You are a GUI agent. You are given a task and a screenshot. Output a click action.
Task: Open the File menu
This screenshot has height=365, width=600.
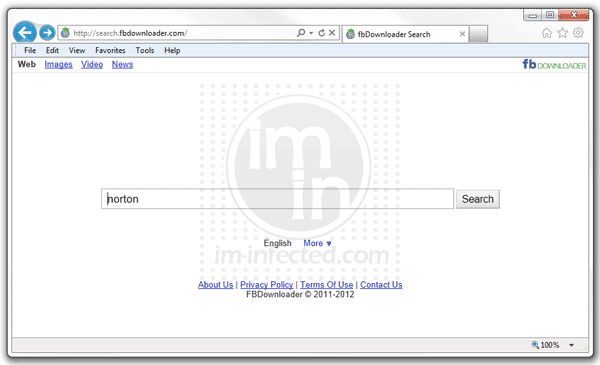30,51
